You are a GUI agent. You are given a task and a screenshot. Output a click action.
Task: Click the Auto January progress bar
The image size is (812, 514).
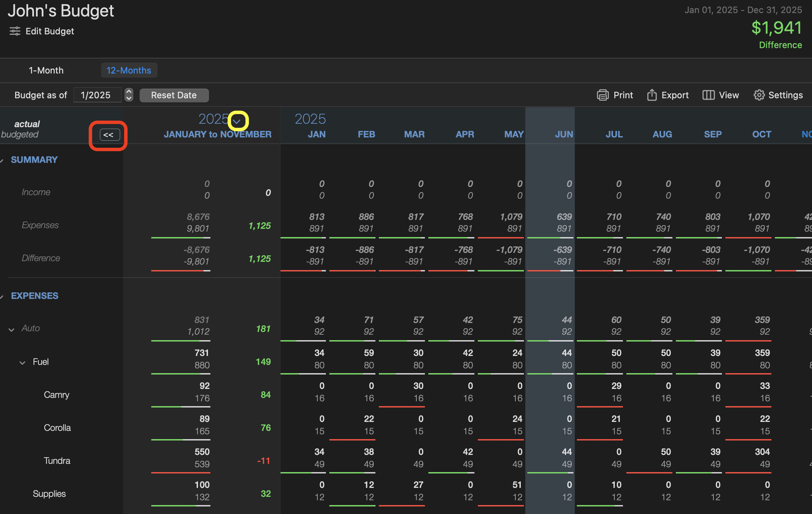[x=303, y=340]
